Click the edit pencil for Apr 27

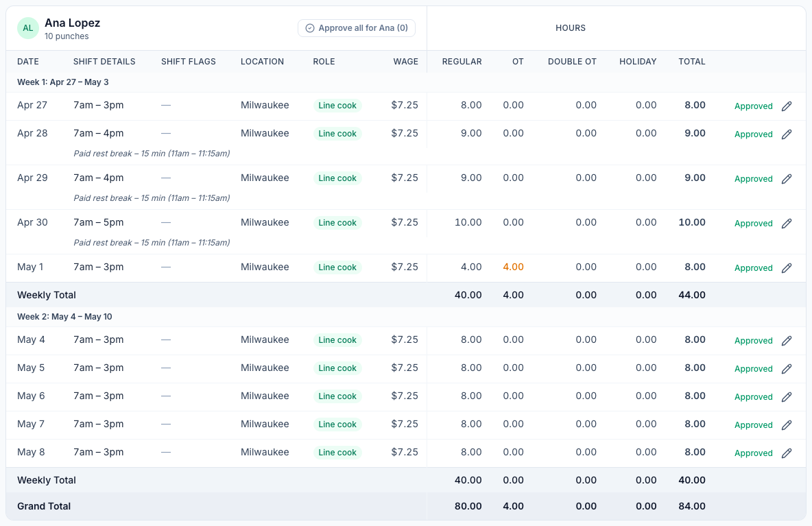tap(787, 106)
